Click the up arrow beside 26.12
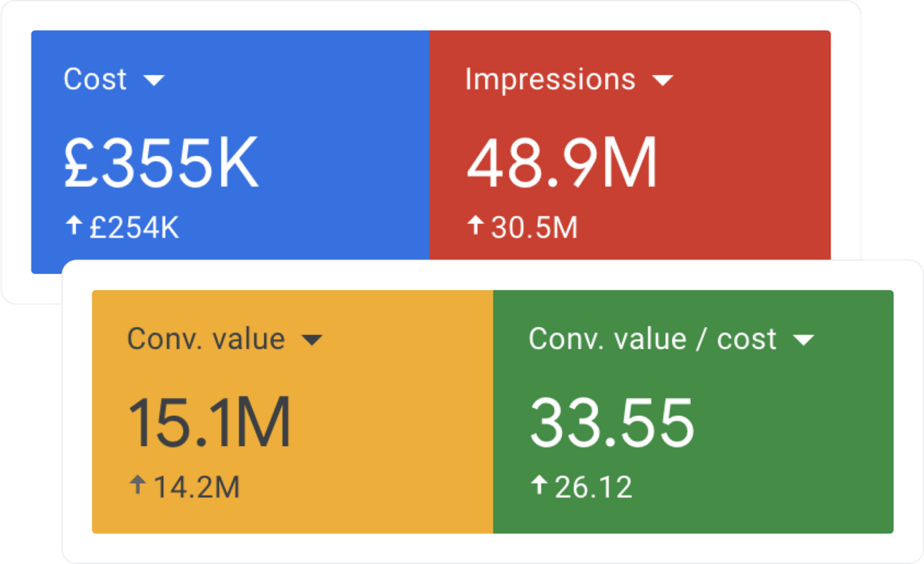Viewport: 924px width, 564px height. tap(539, 486)
